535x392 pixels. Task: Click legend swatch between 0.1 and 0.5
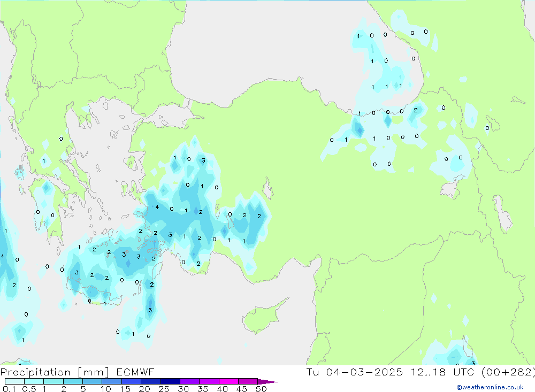[14, 381]
